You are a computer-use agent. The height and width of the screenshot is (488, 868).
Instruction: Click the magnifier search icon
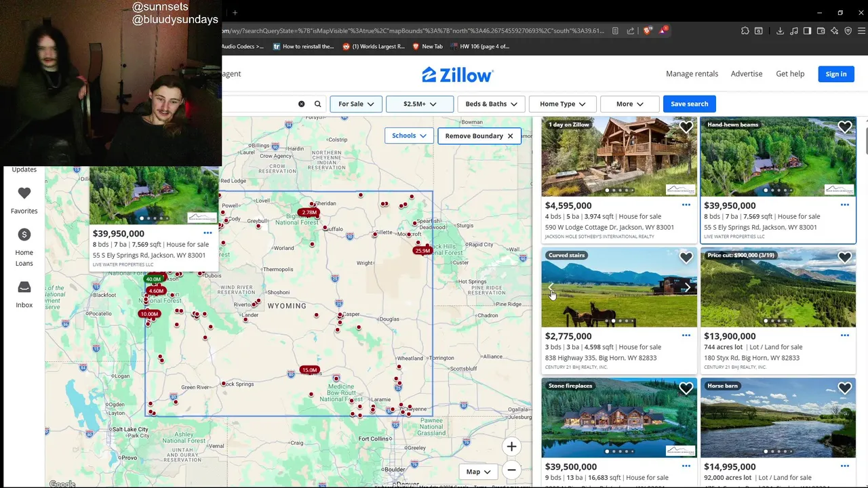coord(317,104)
